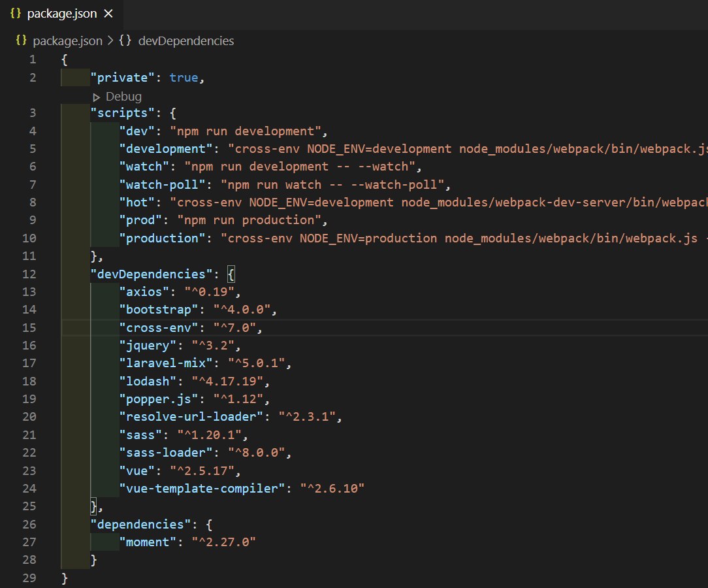Viewport: 708px width, 588px height.
Task: Click the "^1.20.1" sass version
Action: click(210, 435)
